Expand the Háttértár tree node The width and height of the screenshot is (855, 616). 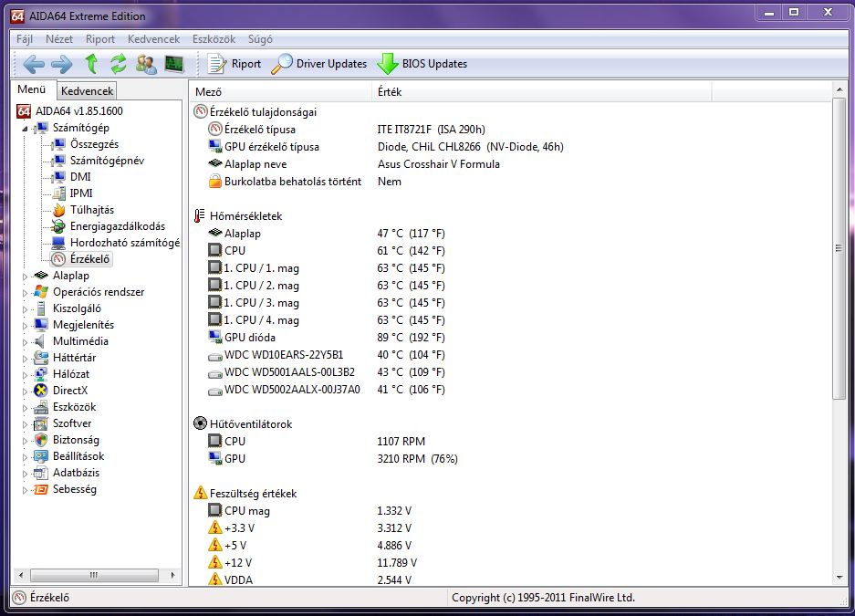click(25, 359)
